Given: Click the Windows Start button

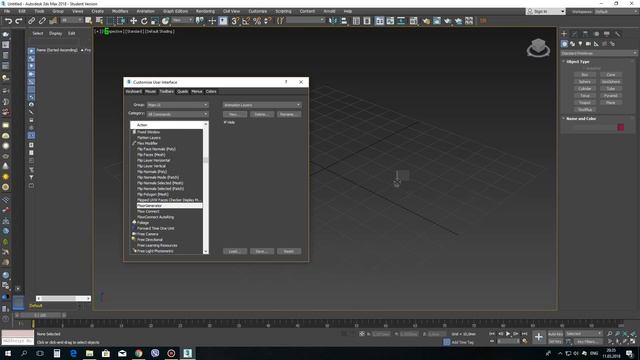Looking at the screenshot, I should click(8, 353).
